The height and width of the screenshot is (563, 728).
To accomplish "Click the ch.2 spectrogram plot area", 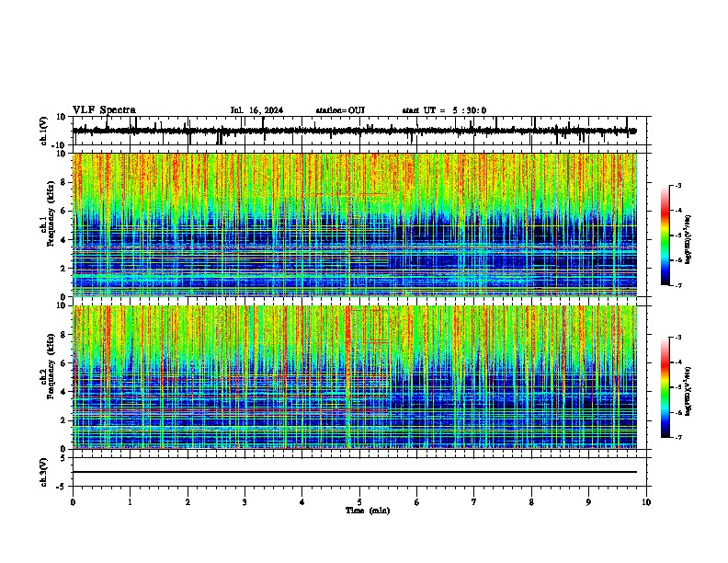I will [355, 377].
